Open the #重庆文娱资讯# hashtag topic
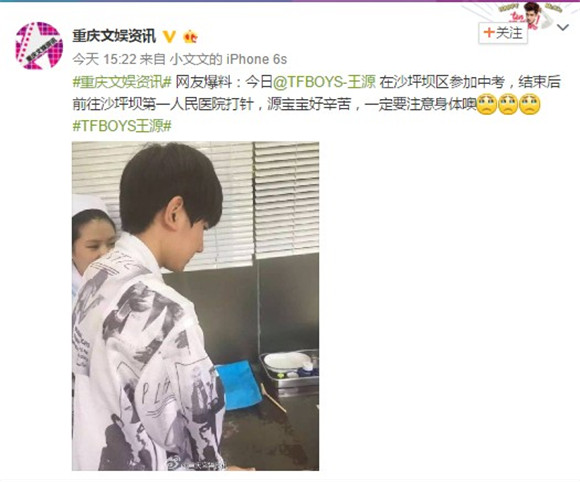 122,82
